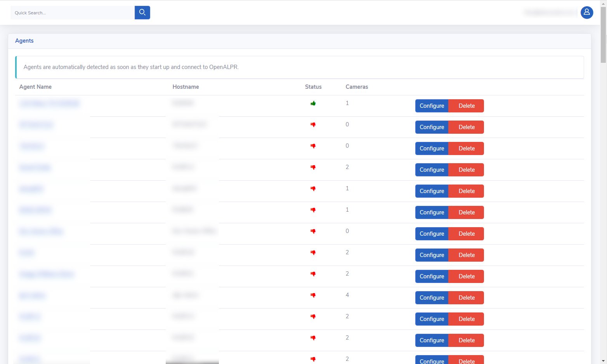Click the blurred agent name link in the four-camera row
The height and width of the screenshot is (364, 607).
[32, 295]
